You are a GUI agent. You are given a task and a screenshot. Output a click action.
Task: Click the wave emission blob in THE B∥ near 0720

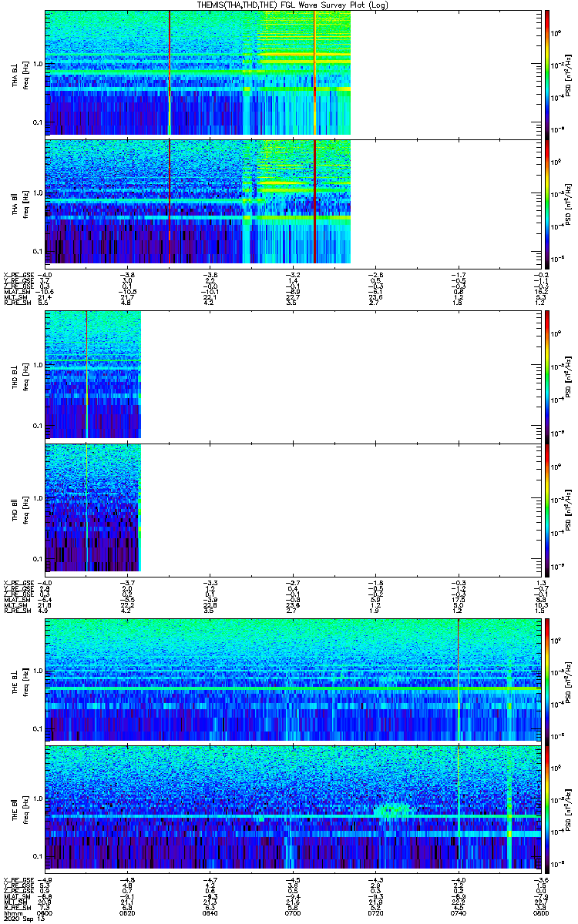coord(393,810)
